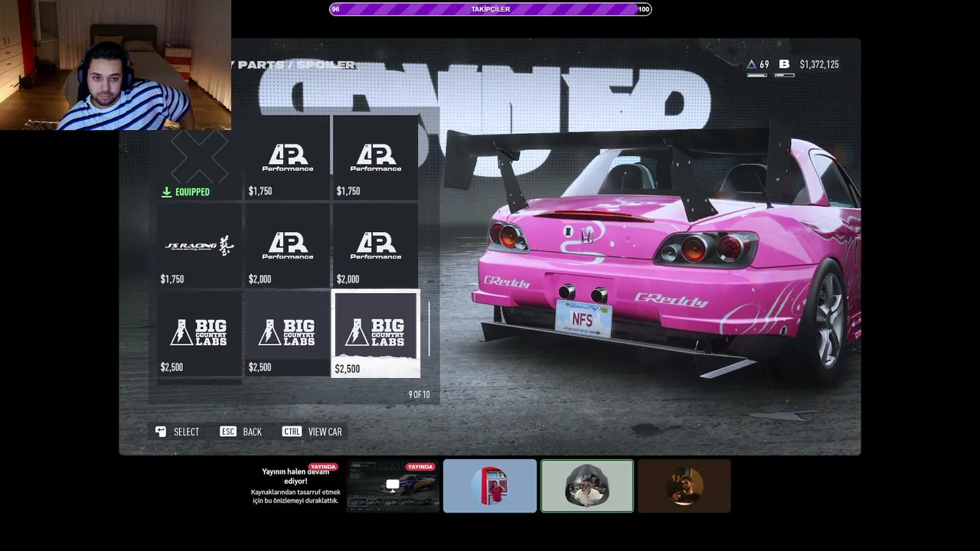Open the green-bordered avatar thumbnail
Viewport: 980px width, 551px height.
pyautogui.click(x=587, y=486)
